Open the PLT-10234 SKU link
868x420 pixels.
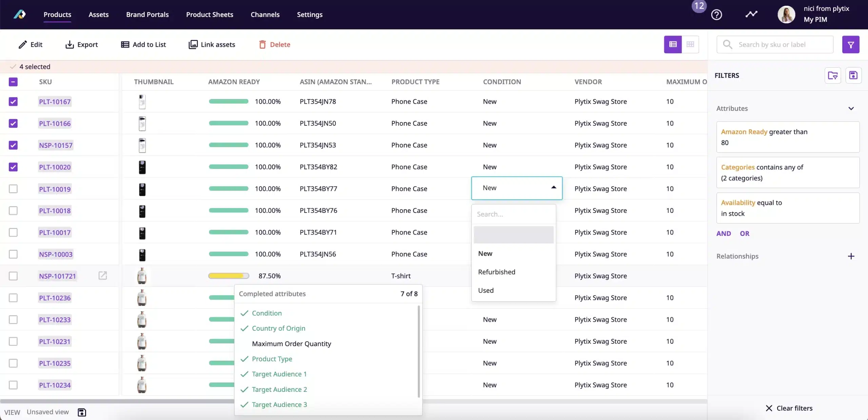55,385
